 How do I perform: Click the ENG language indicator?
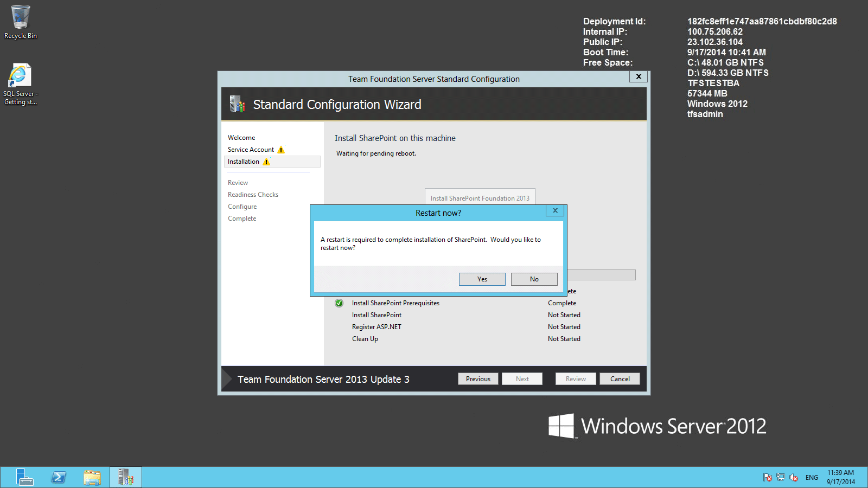812,477
